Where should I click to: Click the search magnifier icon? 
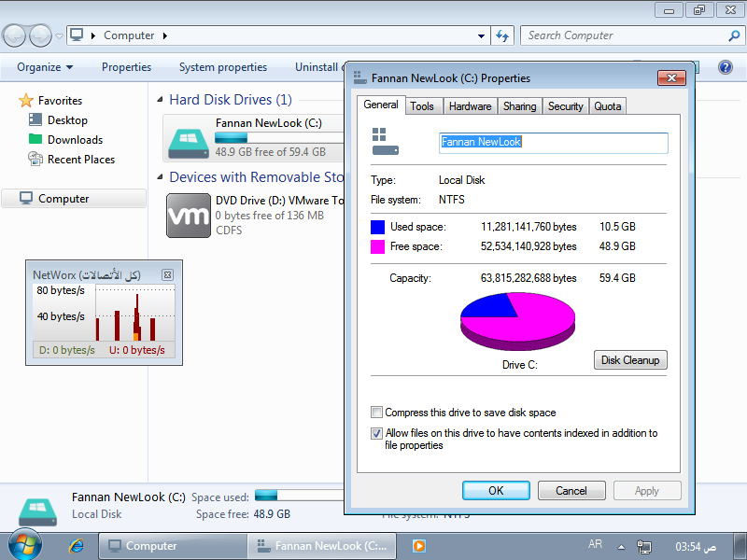coord(734,35)
